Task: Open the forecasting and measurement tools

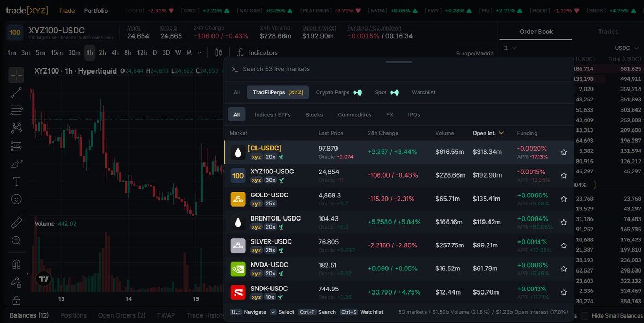Action: coord(16,145)
